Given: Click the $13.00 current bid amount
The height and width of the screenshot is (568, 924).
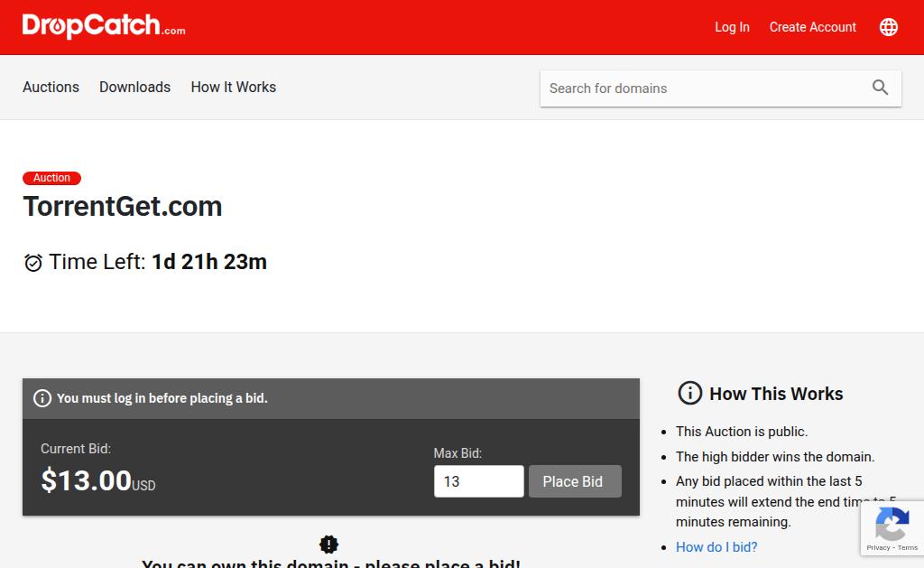Looking at the screenshot, I should pyautogui.click(x=86, y=480).
